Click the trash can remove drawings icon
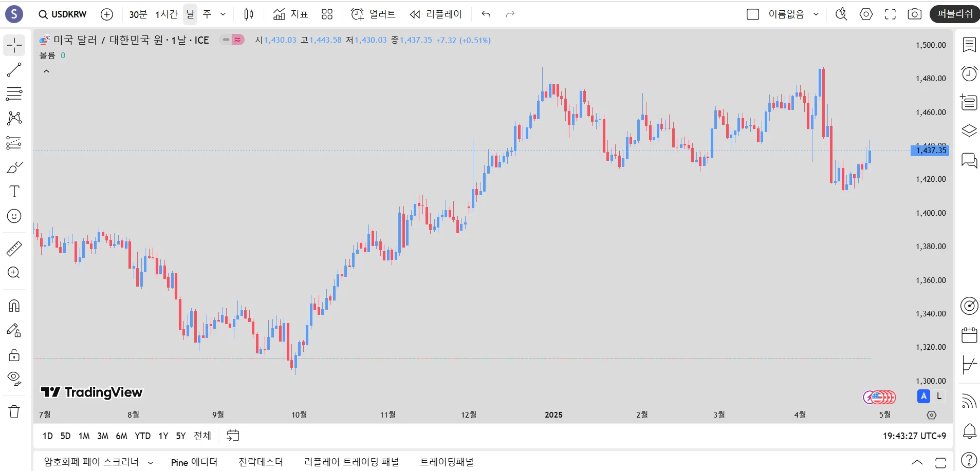The height and width of the screenshot is (471, 980). 14,411
